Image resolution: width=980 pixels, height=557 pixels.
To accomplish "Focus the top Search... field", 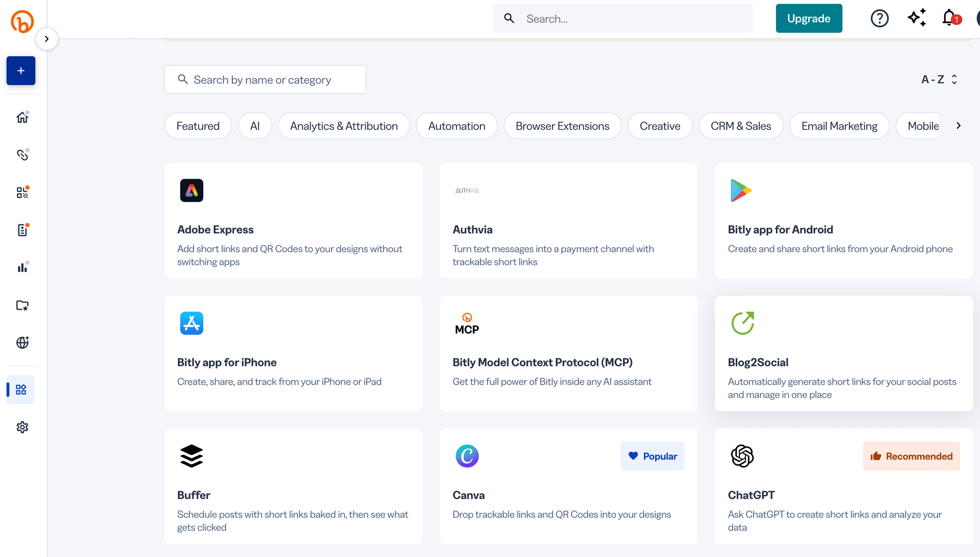I will 622,18.
